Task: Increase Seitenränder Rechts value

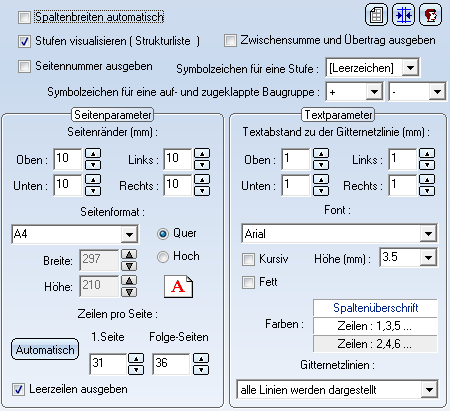Action: (x=202, y=180)
